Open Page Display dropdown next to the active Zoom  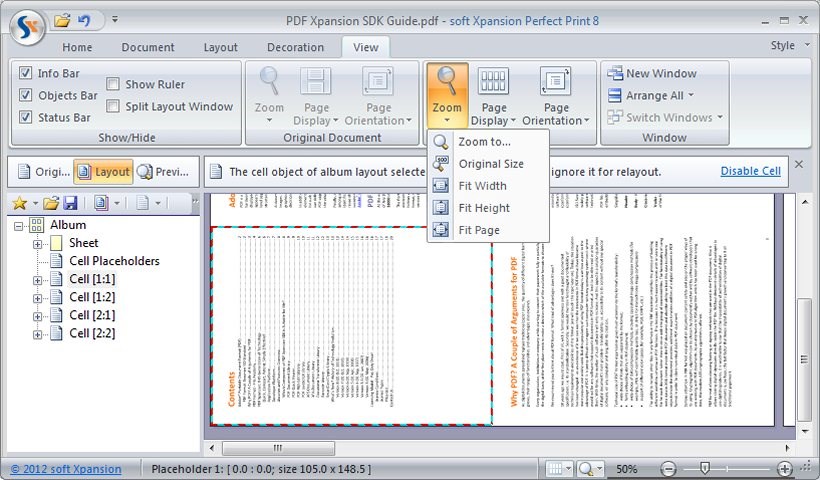point(493,95)
